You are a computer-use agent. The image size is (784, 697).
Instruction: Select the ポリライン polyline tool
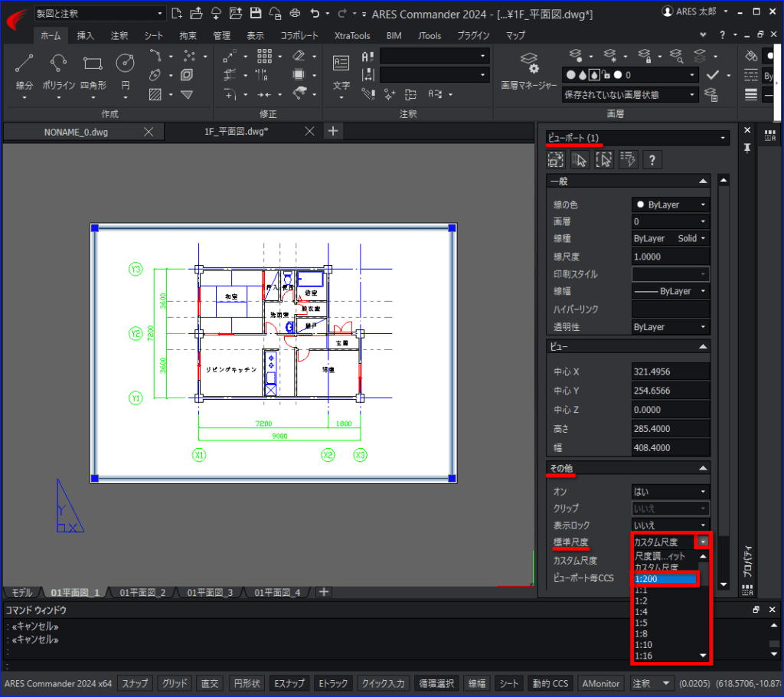[x=58, y=73]
